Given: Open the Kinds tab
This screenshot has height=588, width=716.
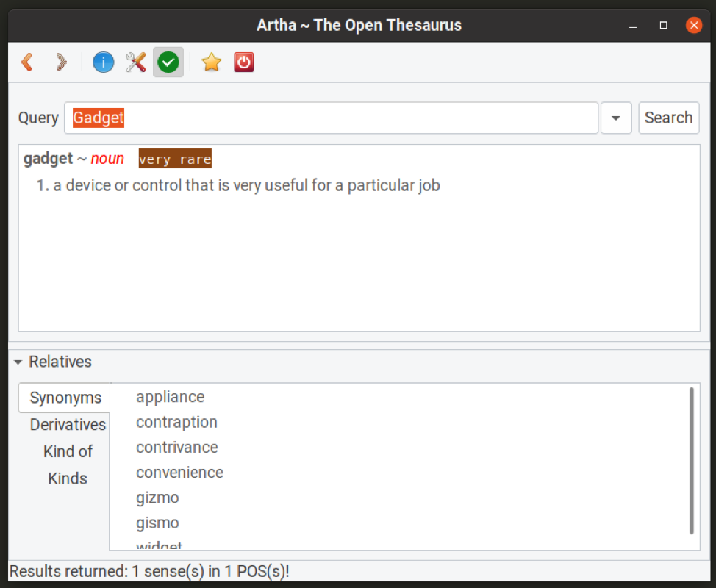Looking at the screenshot, I should pos(68,478).
